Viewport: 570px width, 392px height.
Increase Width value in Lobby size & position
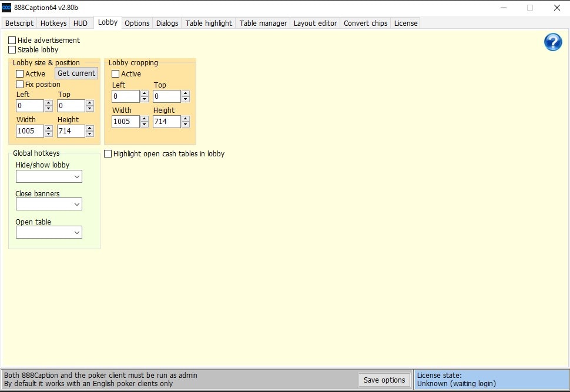(49, 128)
